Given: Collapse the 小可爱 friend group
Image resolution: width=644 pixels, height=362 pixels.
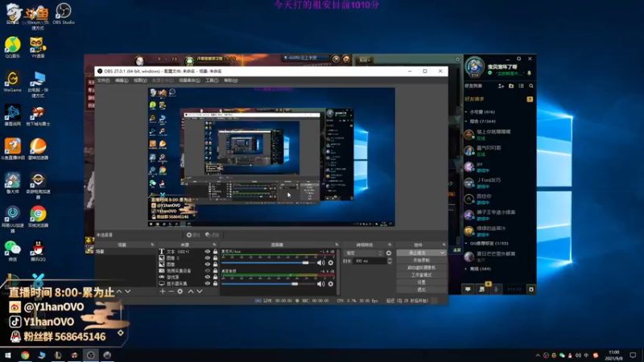Looking at the screenshot, I should click(466, 112).
